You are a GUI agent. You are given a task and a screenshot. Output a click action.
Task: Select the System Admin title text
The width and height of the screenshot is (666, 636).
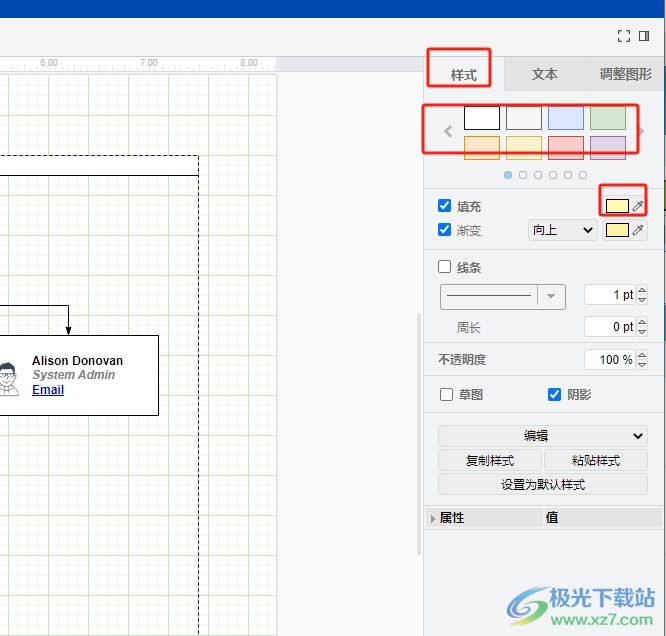pos(73,375)
